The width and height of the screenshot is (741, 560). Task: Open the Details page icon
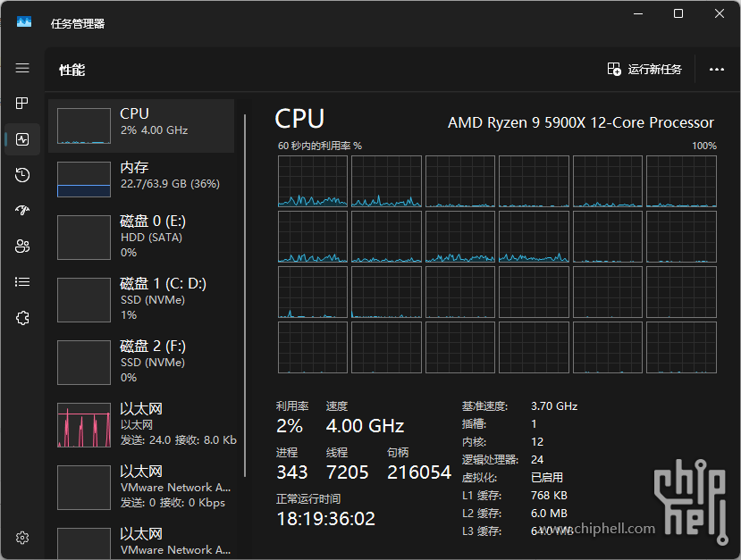point(22,282)
